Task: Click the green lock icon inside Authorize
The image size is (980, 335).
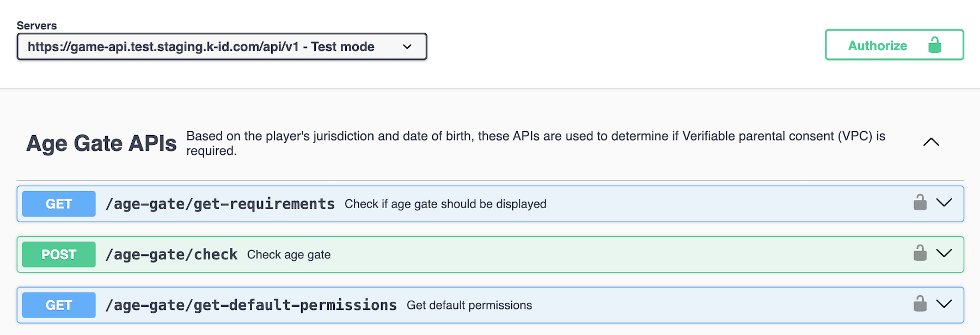Action: click(x=935, y=45)
